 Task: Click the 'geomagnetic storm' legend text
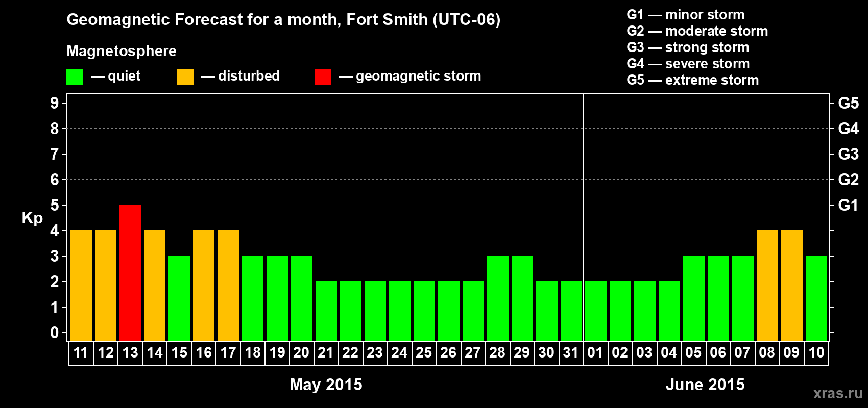coord(418,76)
